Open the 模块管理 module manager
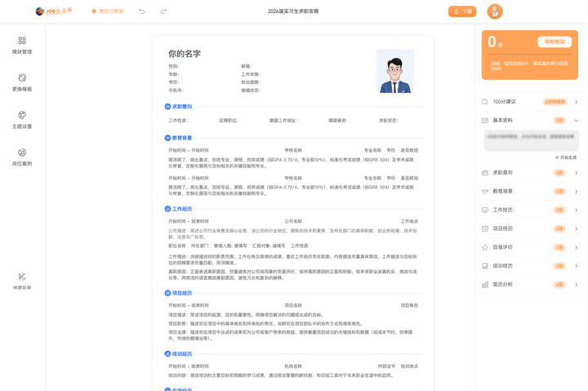The image size is (588, 391). (x=22, y=45)
